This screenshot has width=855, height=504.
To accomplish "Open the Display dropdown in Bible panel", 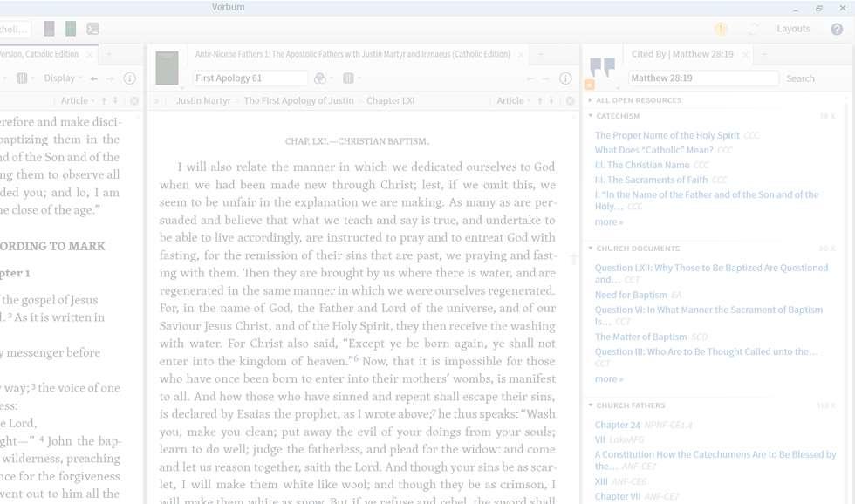I will click(x=62, y=78).
